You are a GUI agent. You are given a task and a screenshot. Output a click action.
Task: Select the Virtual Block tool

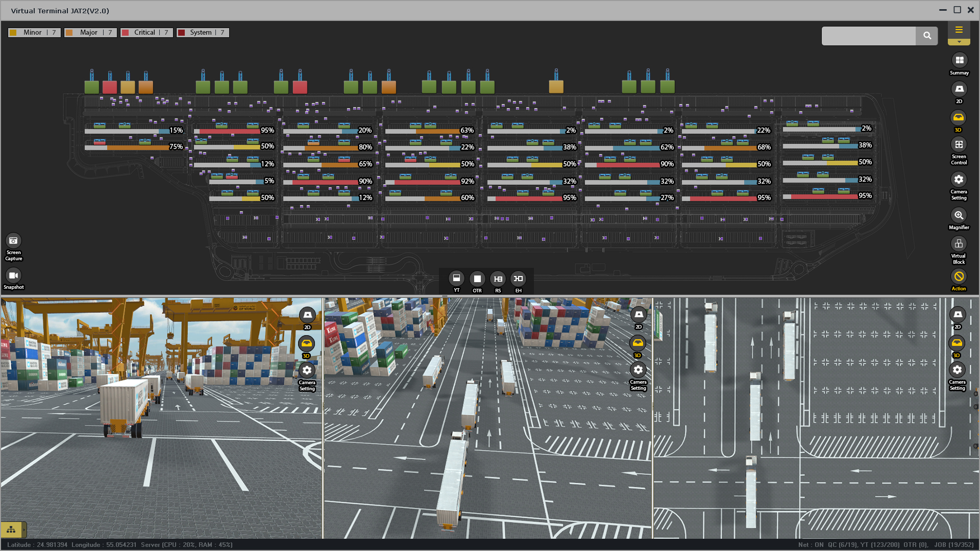[x=959, y=244]
